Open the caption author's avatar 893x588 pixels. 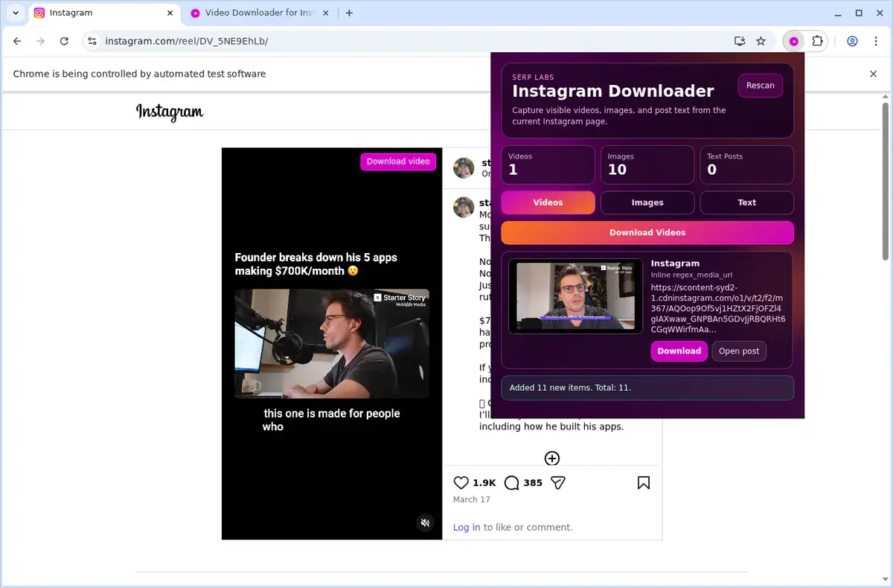[x=464, y=208]
